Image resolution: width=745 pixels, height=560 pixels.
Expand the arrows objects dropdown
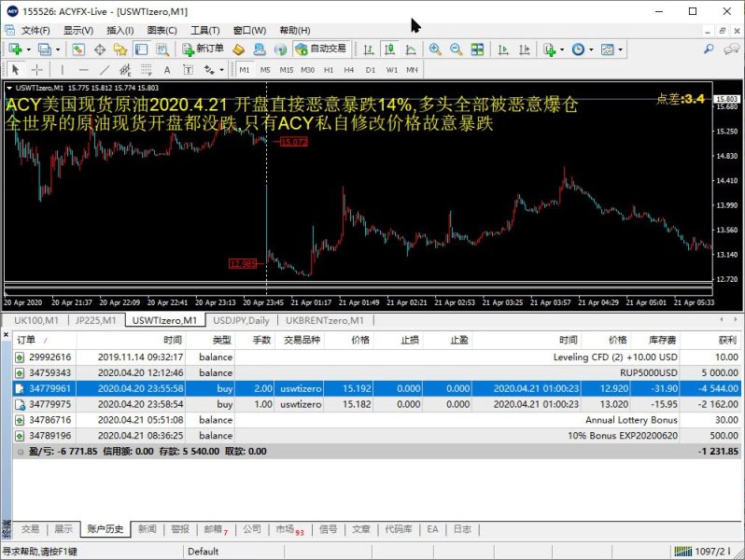[x=221, y=70]
